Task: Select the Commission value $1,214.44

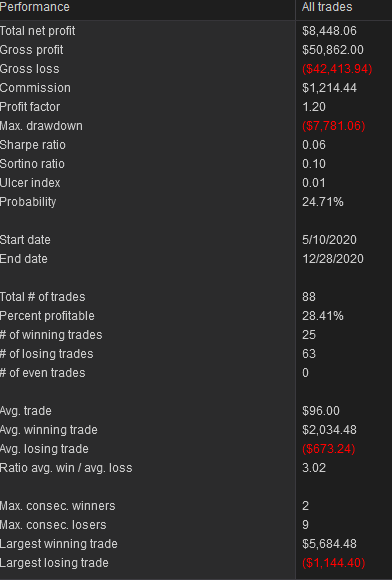Action: click(x=329, y=88)
